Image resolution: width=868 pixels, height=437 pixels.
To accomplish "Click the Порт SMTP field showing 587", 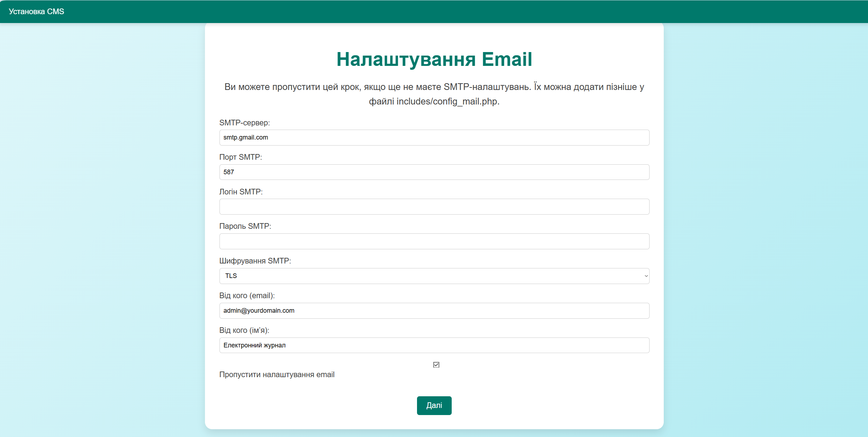I will [434, 172].
